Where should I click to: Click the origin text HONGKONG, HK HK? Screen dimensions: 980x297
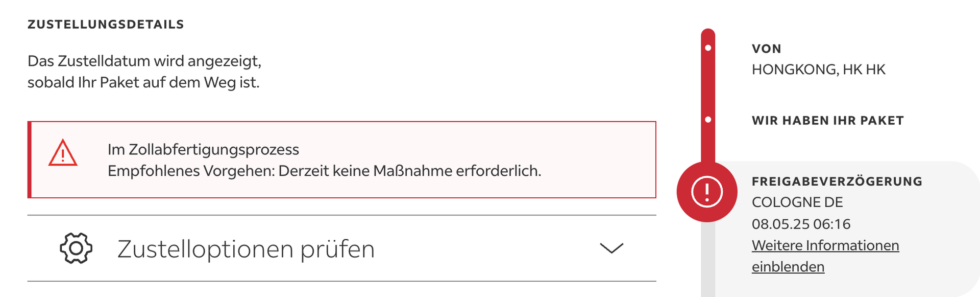(x=818, y=70)
